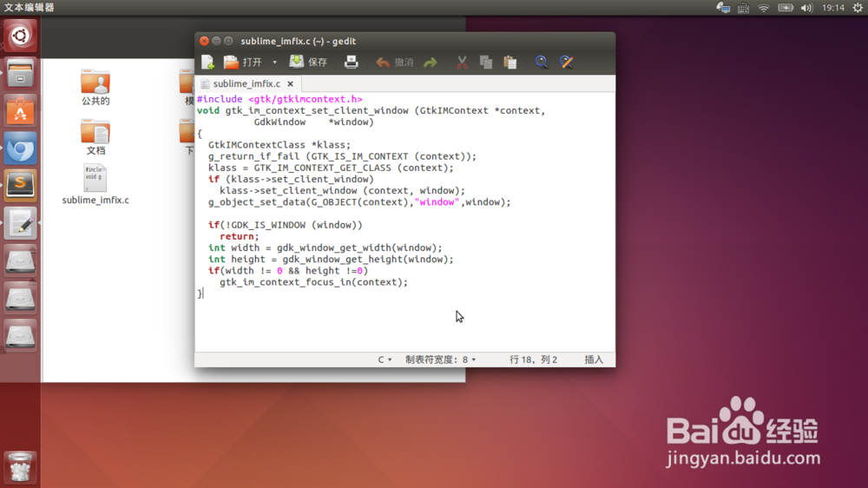868x488 pixels.
Task: Click the 文本编辑器 application menu title
Action: coord(30,8)
